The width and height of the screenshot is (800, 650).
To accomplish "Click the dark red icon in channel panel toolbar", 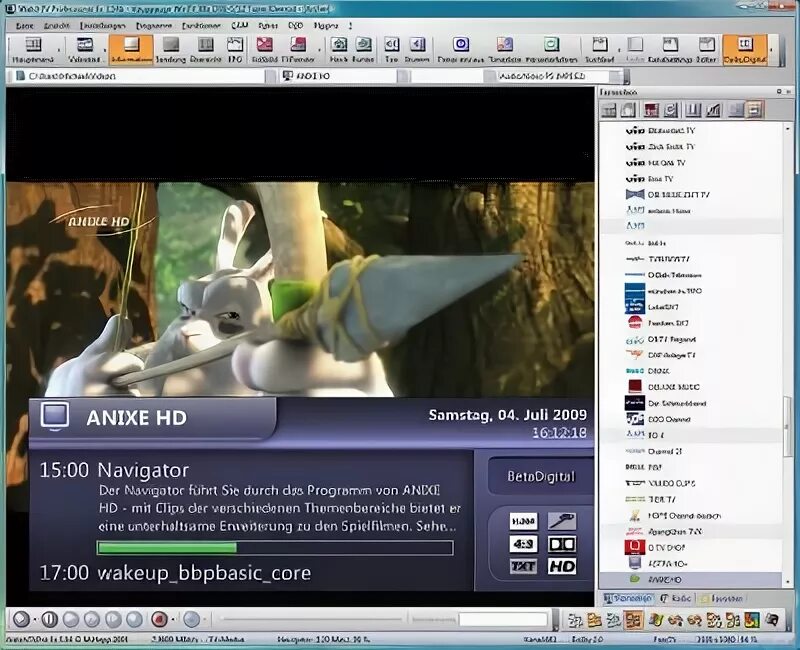I will pos(652,110).
